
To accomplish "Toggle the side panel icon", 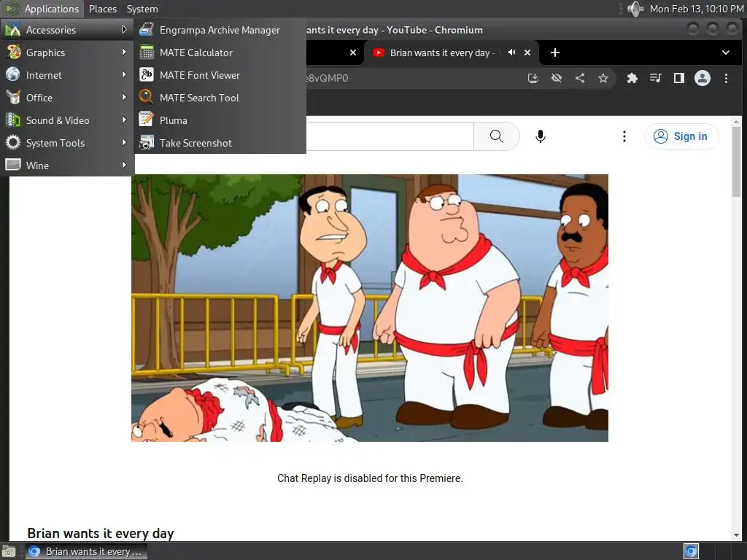I will click(679, 78).
